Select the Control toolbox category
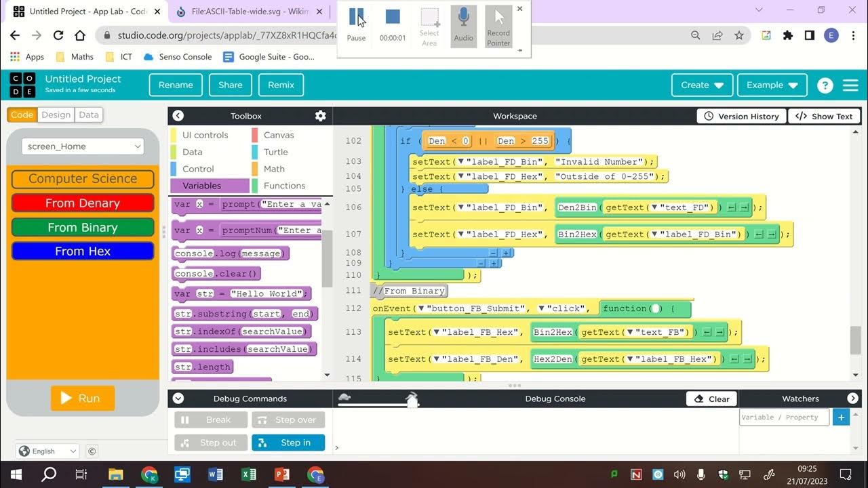The width and height of the screenshot is (868, 488). coord(198,169)
